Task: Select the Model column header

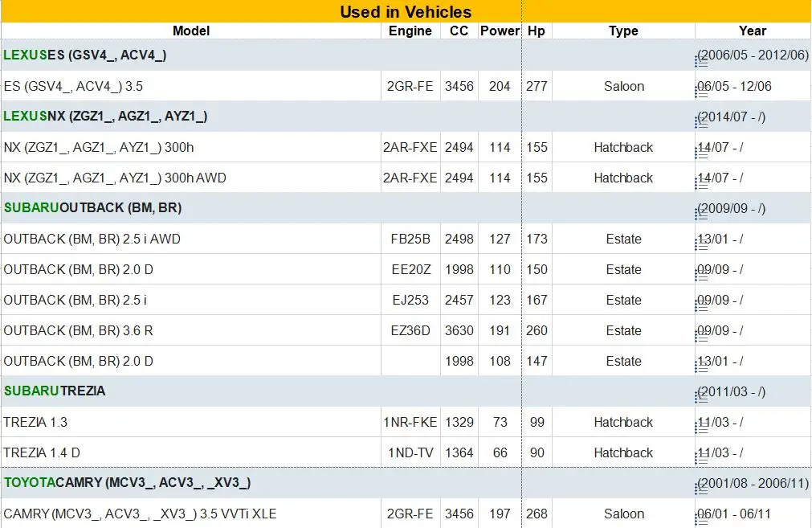Action: coord(191,31)
